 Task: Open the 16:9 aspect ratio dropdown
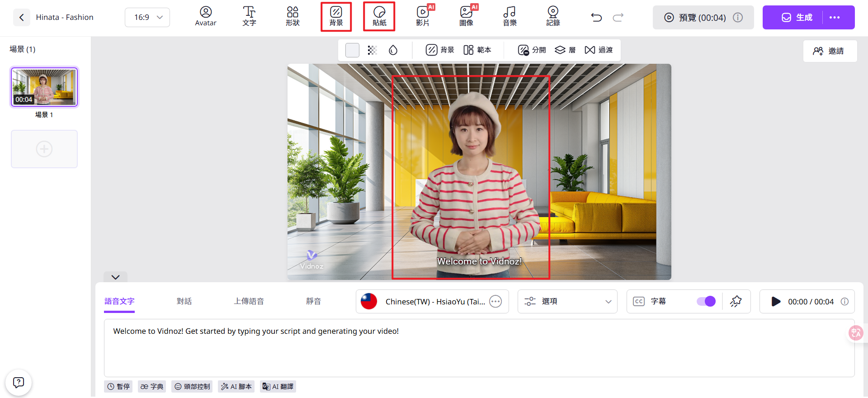click(147, 17)
